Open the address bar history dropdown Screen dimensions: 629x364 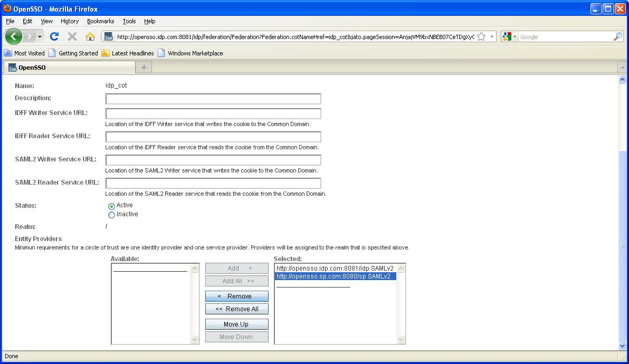pyautogui.click(x=492, y=37)
